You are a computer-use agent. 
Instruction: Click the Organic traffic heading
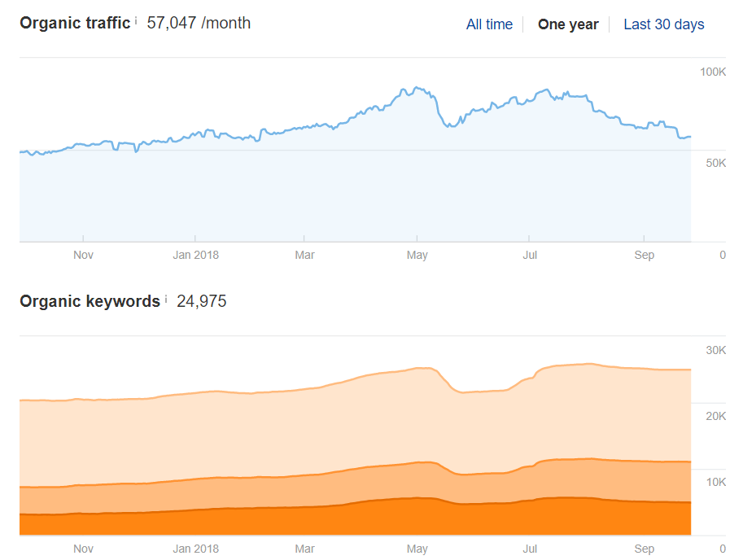[75, 24]
